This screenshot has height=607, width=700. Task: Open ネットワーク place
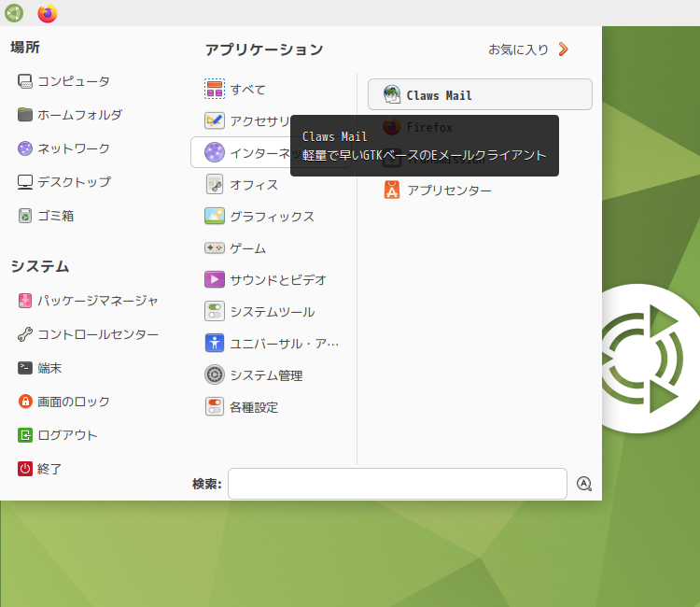pos(63,148)
